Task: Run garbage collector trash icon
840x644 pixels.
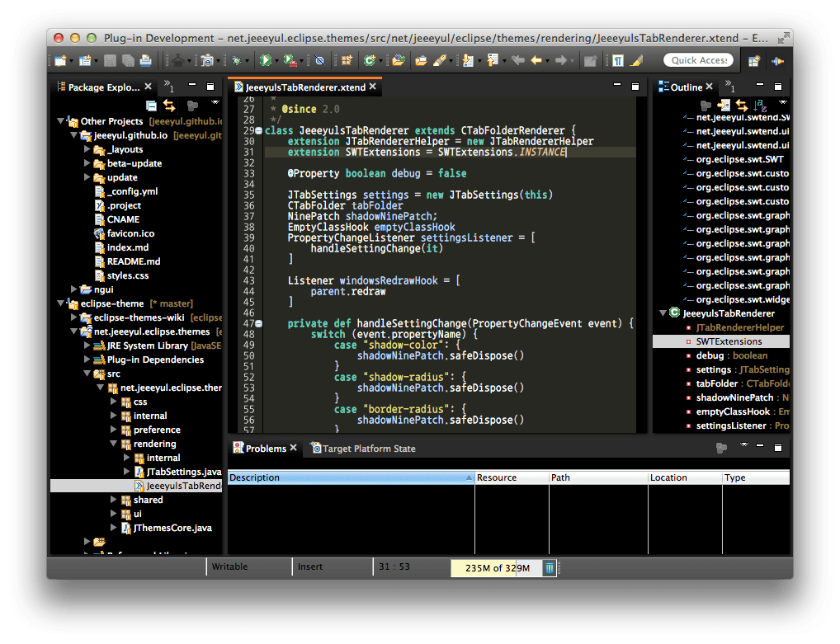Action: point(550,567)
